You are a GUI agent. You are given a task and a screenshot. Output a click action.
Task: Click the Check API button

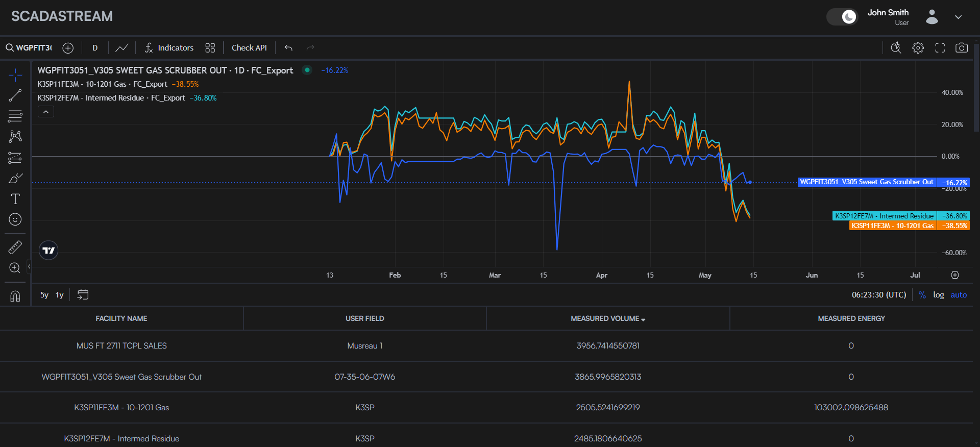[249, 48]
